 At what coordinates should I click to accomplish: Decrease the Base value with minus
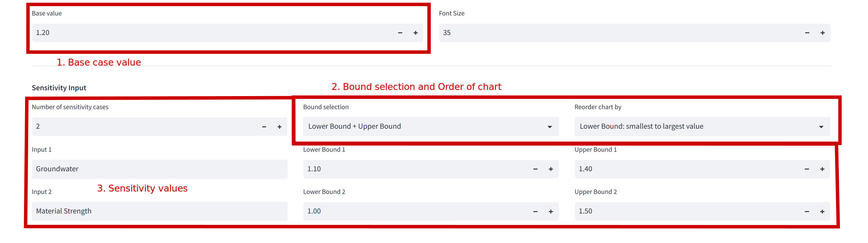400,33
